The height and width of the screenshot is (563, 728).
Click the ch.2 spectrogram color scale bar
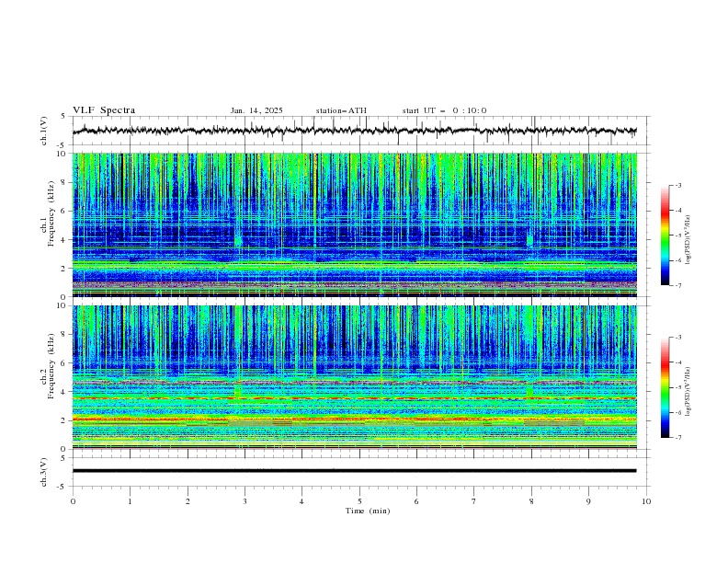pyautogui.click(x=665, y=387)
